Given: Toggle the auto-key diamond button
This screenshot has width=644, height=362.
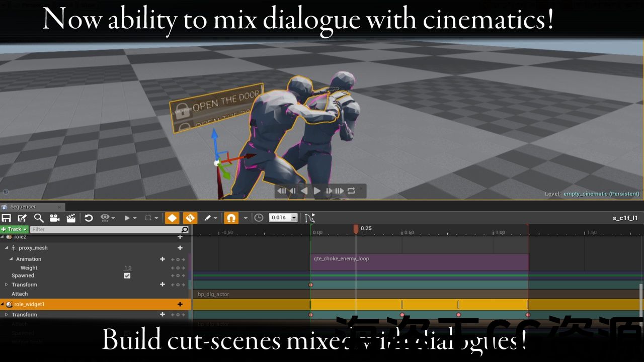Looking at the screenshot, I should coord(172,218).
